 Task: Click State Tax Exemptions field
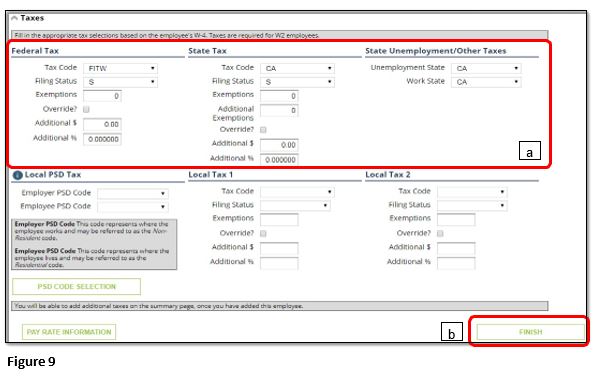coord(279,96)
